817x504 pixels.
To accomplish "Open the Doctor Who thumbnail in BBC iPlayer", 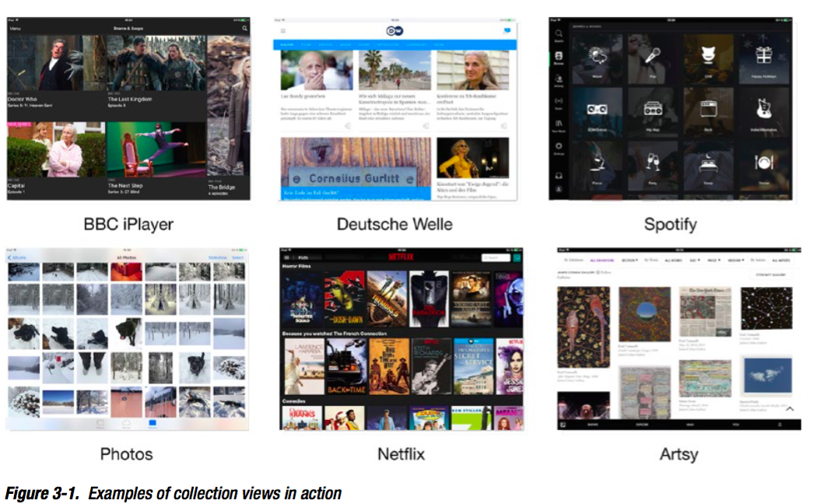I will (x=56, y=64).
